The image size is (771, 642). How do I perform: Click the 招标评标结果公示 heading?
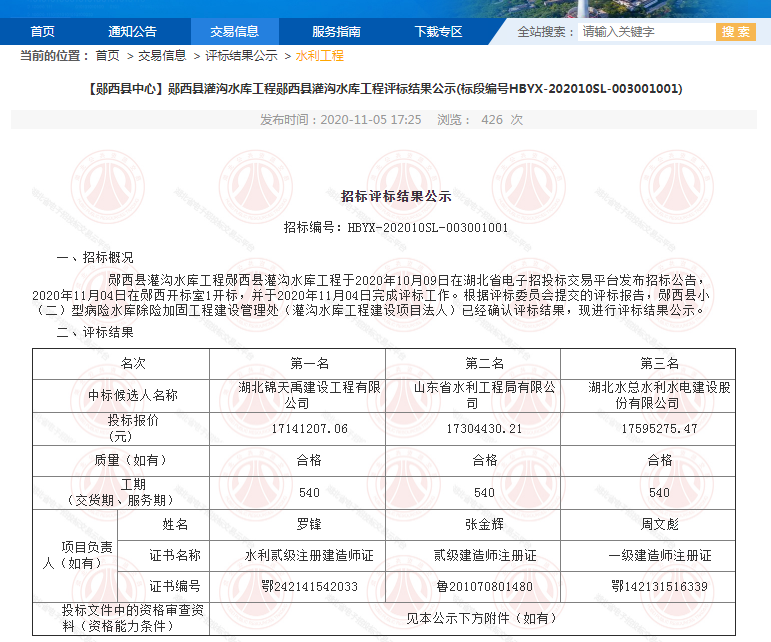pos(396,197)
